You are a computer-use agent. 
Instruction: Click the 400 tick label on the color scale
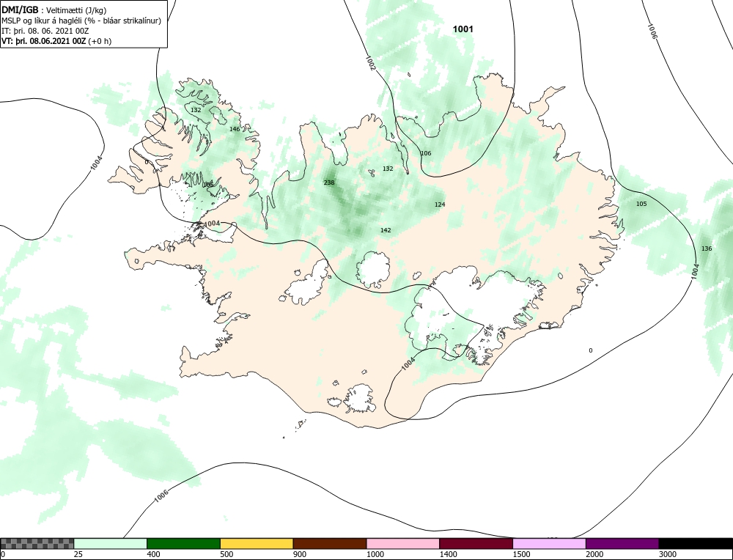153,554
